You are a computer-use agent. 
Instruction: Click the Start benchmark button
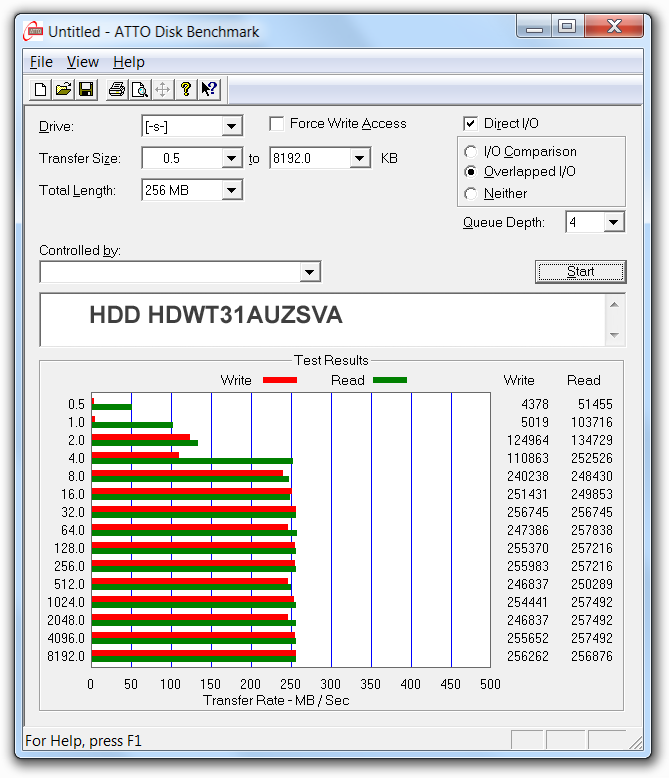pyautogui.click(x=581, y=272)
